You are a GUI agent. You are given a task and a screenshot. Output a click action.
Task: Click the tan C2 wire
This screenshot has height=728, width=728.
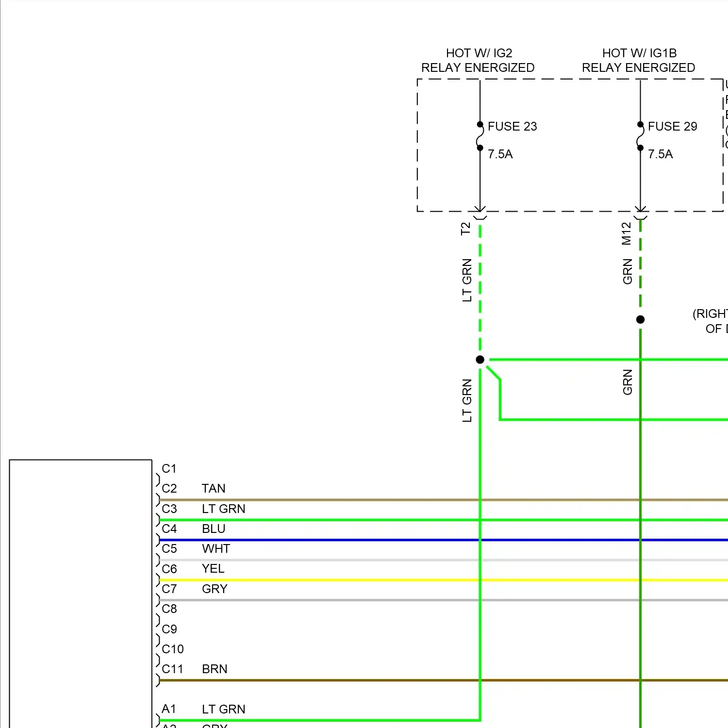click(315, 499)
